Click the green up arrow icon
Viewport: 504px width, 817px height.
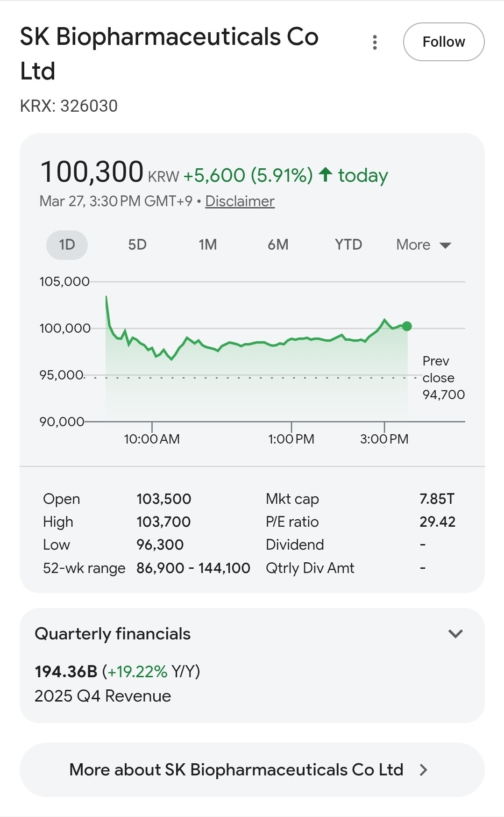point(326,175)
